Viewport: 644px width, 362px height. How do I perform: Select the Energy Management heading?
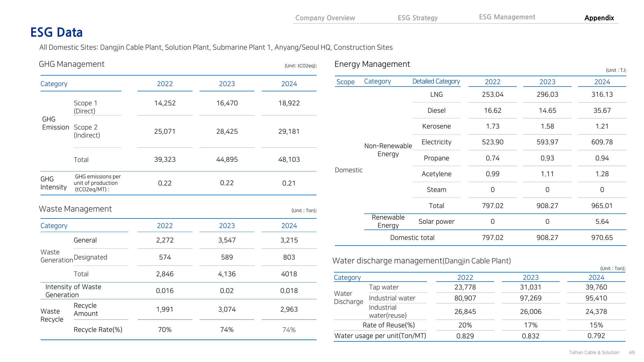[372, 64]
